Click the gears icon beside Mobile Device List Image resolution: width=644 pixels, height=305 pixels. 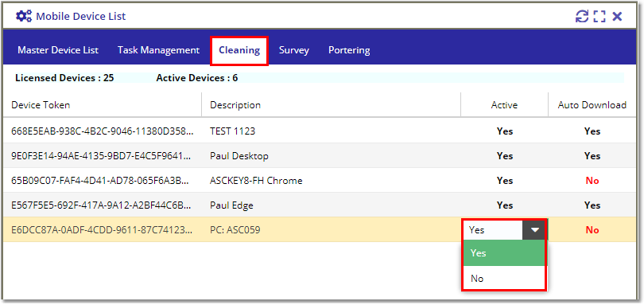coord(24,16)
